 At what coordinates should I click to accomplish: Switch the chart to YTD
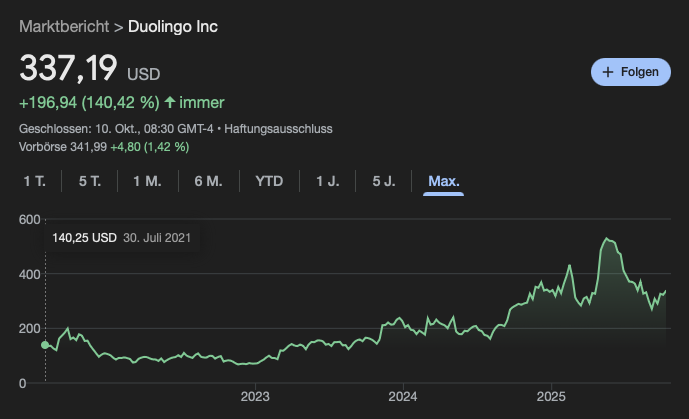click(x=269, y=181)
